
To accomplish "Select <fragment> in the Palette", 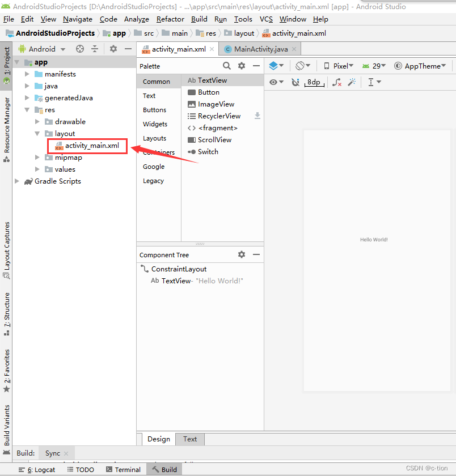I will coord(222,128).
